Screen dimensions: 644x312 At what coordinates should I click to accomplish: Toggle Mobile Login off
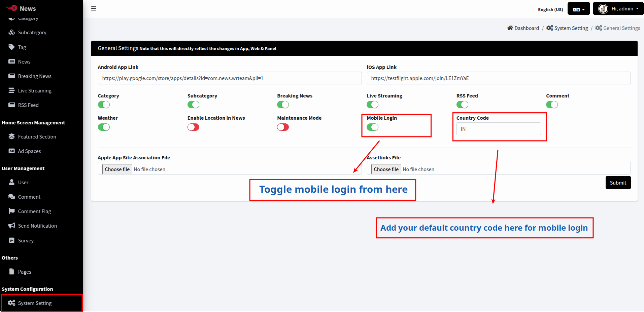click(x=372, y=127)
